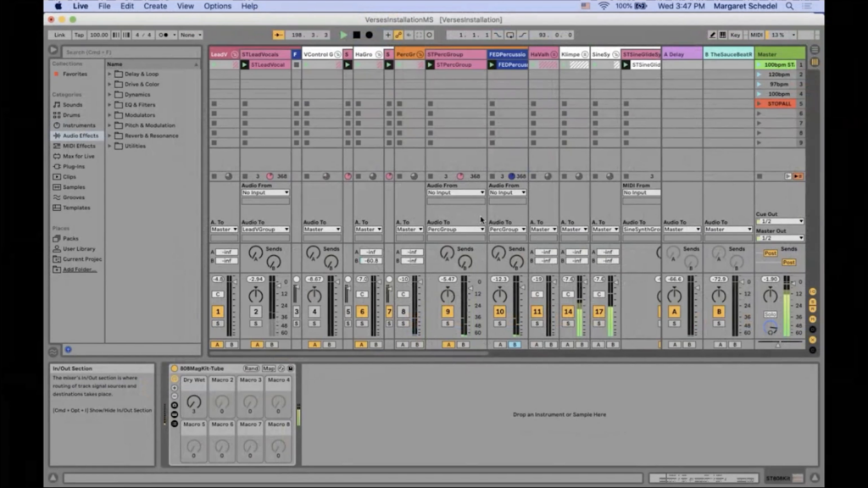Open the Create menu
This screenshot has height=488, width=868.
(x=155, y=6)
